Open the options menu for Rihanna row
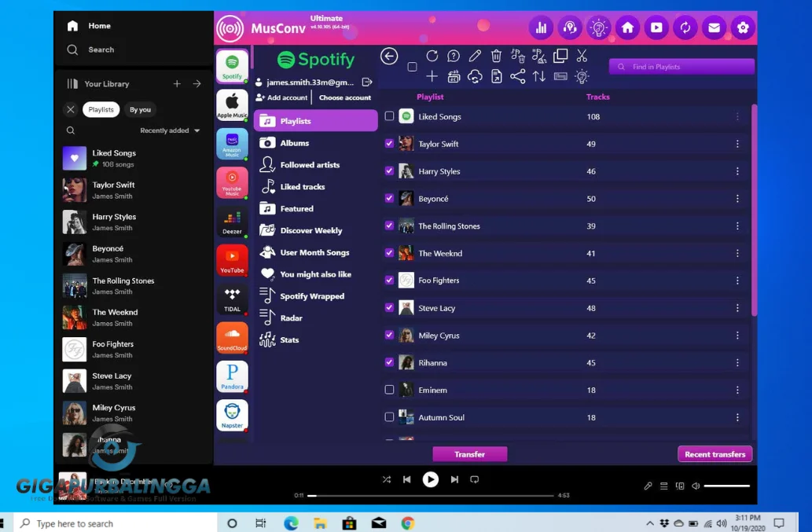Viewport: 812px width, 532px height. click(737, 363)
